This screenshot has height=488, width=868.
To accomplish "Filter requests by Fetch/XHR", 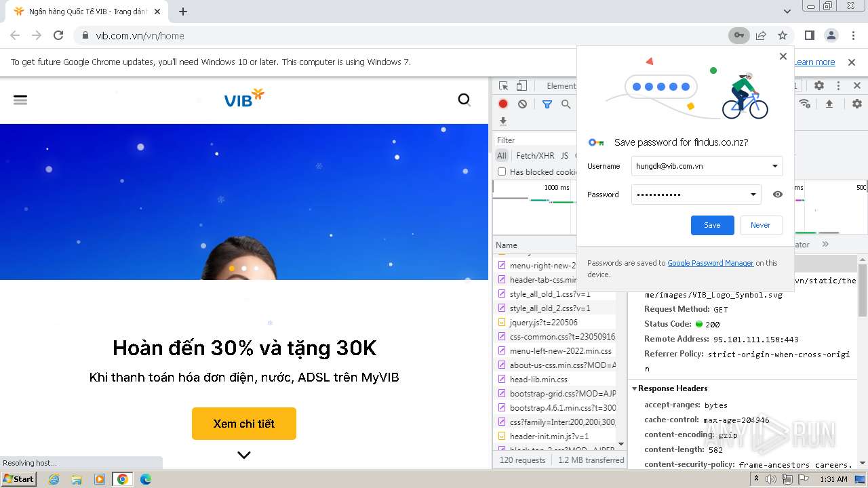I will pyautogui.click(x=535, y=155).
